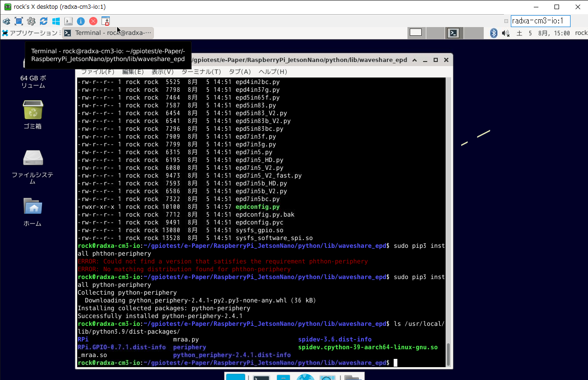
Task: Open the rock user menu
Action: [x=581, y=33]
